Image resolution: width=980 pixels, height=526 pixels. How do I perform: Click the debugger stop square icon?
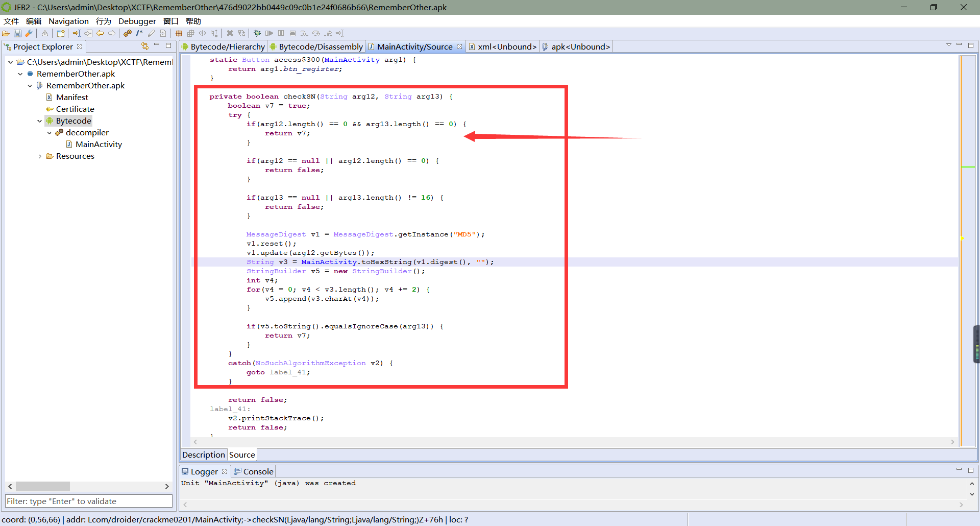(292, 33)
